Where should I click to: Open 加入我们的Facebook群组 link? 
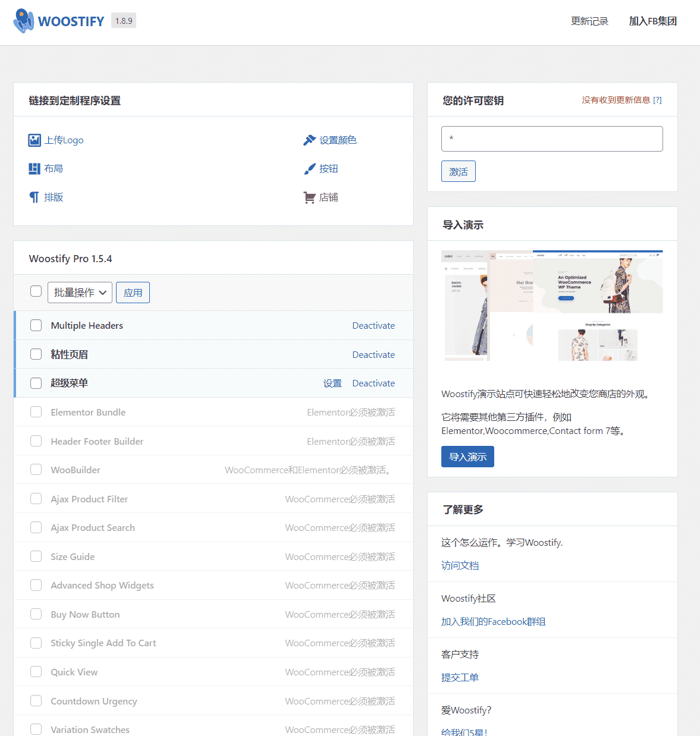pyautogui.click(x=493, y=621)
